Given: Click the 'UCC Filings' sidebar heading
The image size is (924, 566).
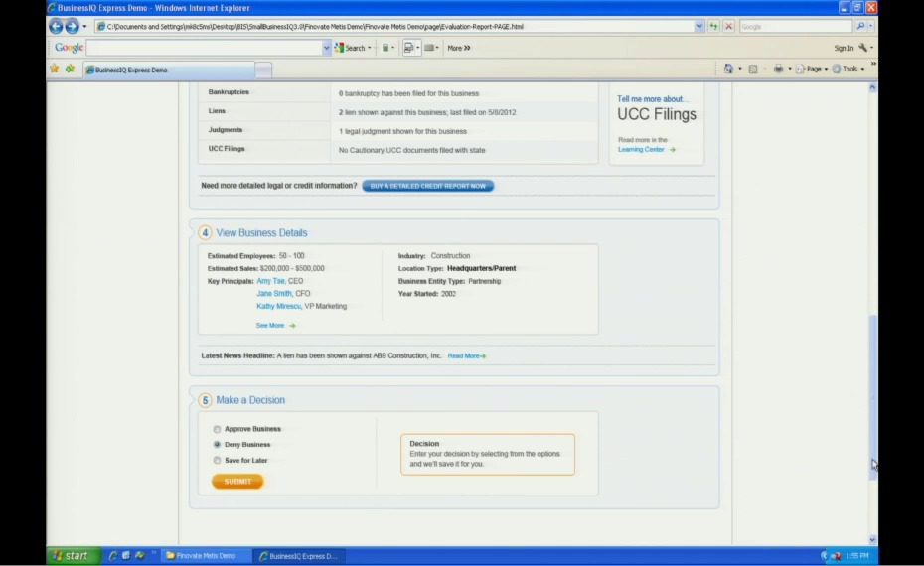Looking at the screenshot, I should [x=657, y=114].
